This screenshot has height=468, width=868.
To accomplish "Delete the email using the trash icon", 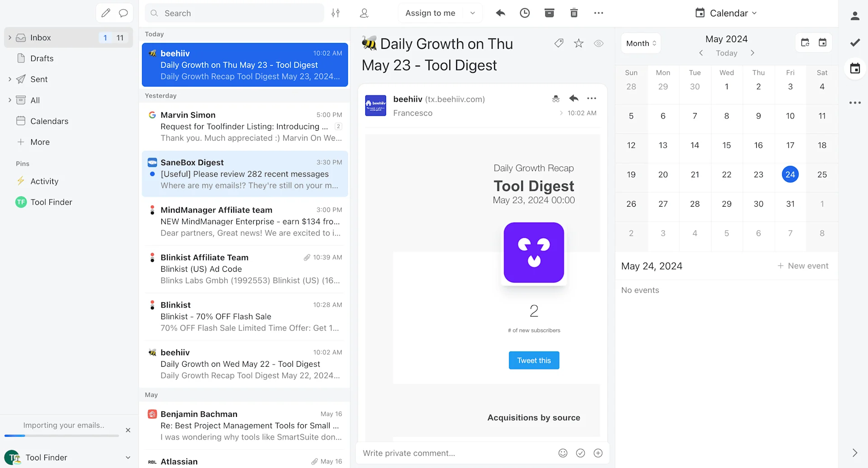I will 574,13.
